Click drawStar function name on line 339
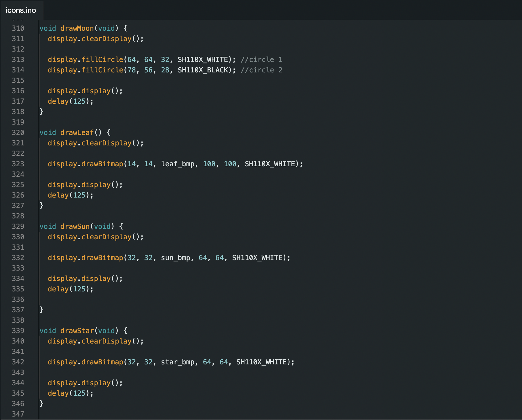Image resolution: width=522 pixels, height=420 pixels. click(x=77, y=331)
